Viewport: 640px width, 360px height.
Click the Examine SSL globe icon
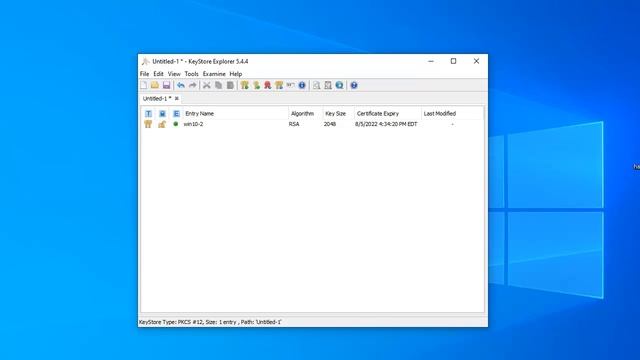339,85
